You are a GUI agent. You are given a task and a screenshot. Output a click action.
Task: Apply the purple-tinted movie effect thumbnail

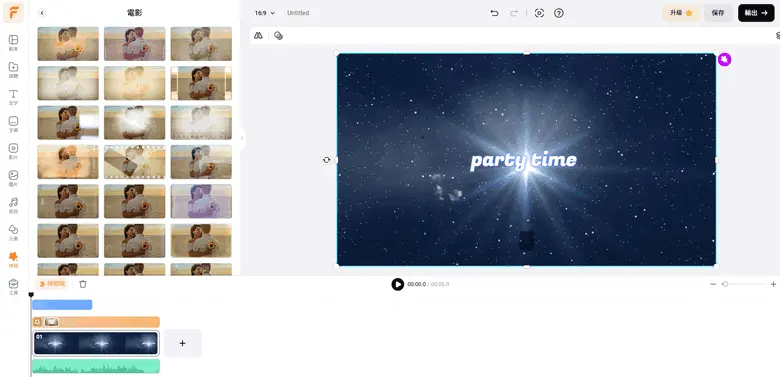pyautogui.click(x=201, y=201)
